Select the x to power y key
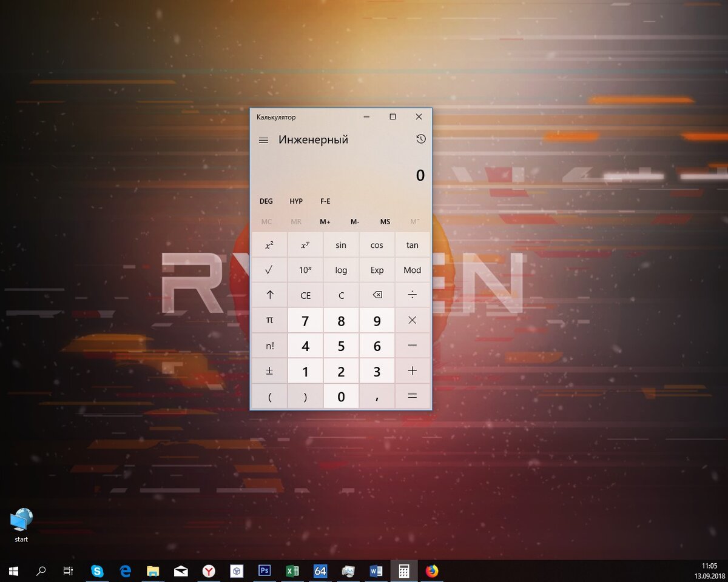Image resolution: width=728 pixels, height=582 pixels. point(305,246)
